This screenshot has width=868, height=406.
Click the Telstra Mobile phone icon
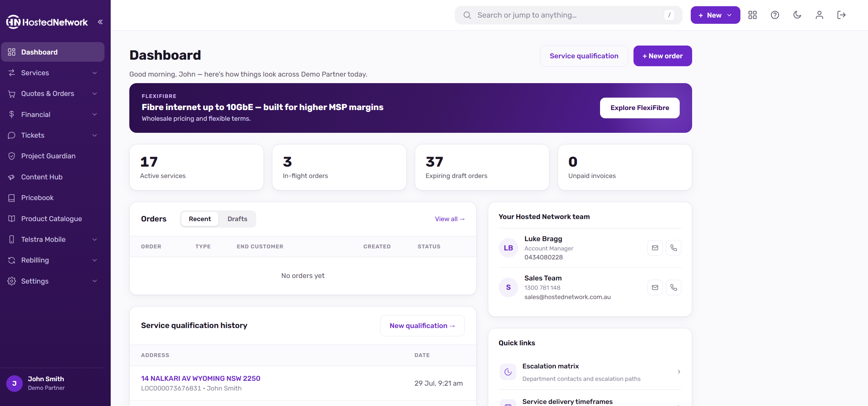click(x=12, y=239)
